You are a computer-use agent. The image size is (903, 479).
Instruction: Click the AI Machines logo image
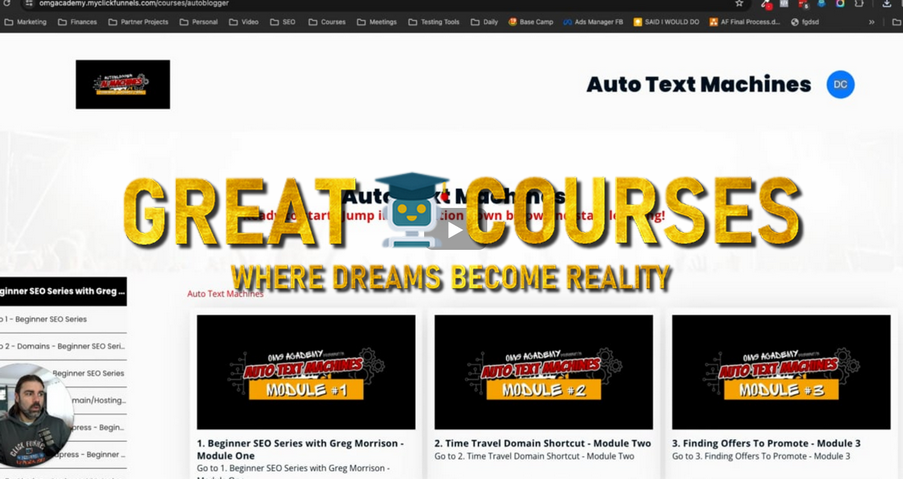point(123,84)
